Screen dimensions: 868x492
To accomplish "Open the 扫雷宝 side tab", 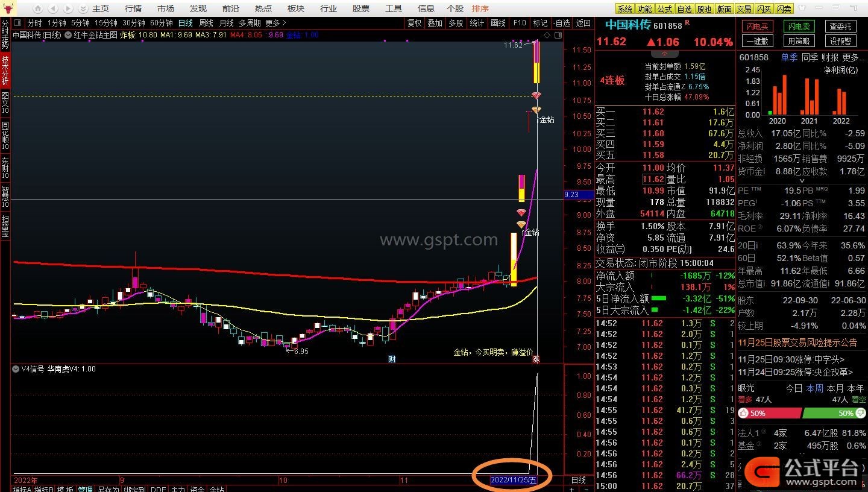I will coord(5,227).
